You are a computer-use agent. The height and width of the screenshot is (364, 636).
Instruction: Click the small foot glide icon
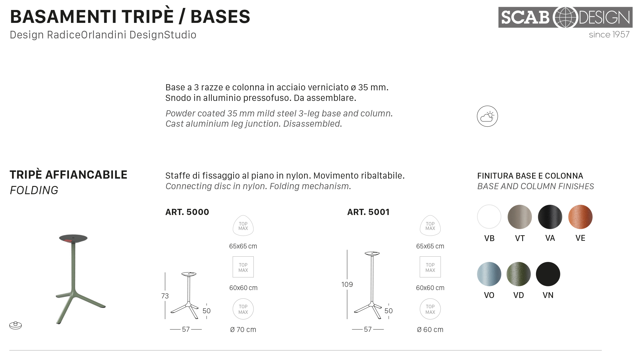[16, 325]
